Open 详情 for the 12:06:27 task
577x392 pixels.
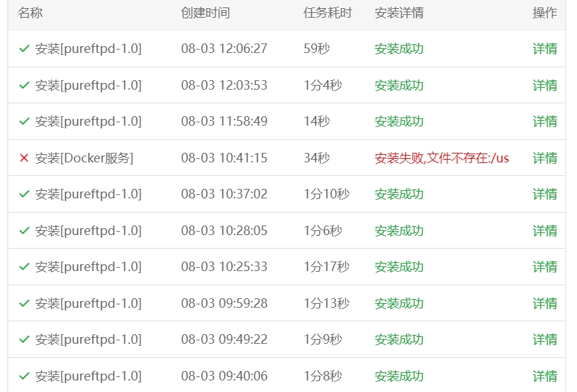coord(545,48)
